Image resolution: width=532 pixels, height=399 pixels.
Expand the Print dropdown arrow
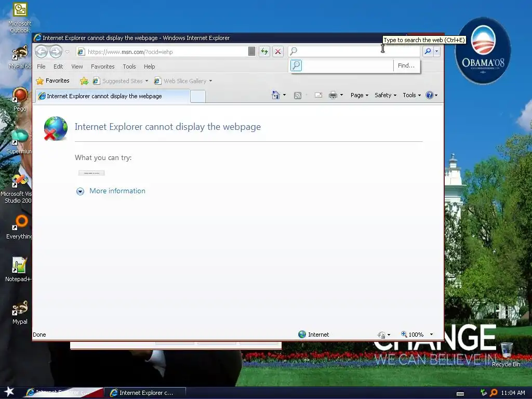point(341,95)
